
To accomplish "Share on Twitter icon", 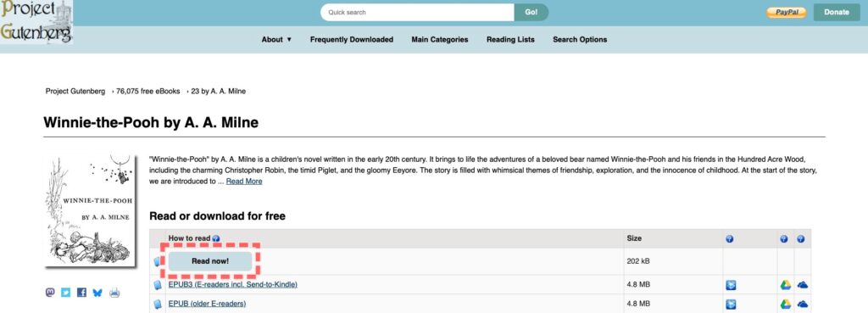I will [66, 293].
